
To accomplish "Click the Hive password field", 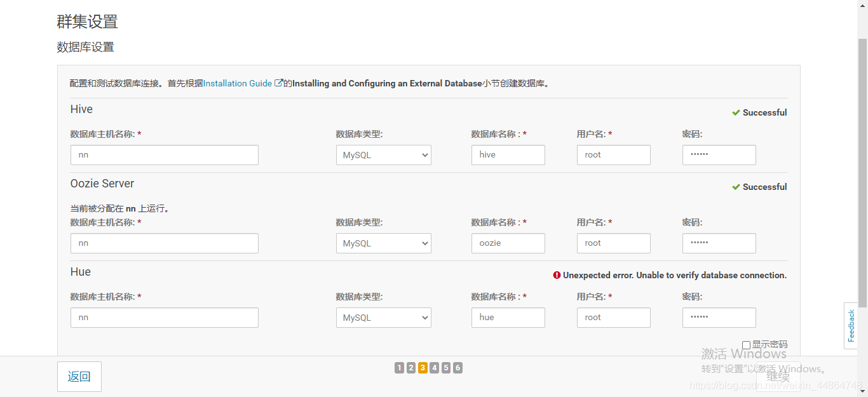I will [719, 155].
